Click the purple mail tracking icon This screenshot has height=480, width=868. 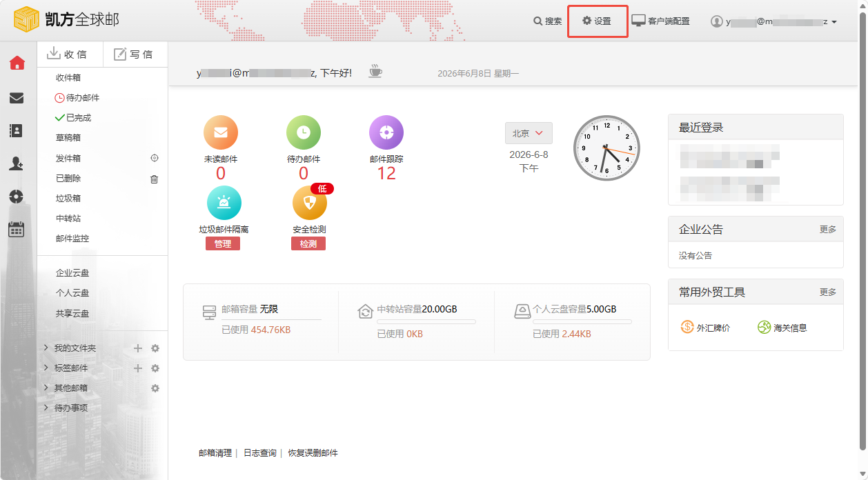tap(386, 133)
